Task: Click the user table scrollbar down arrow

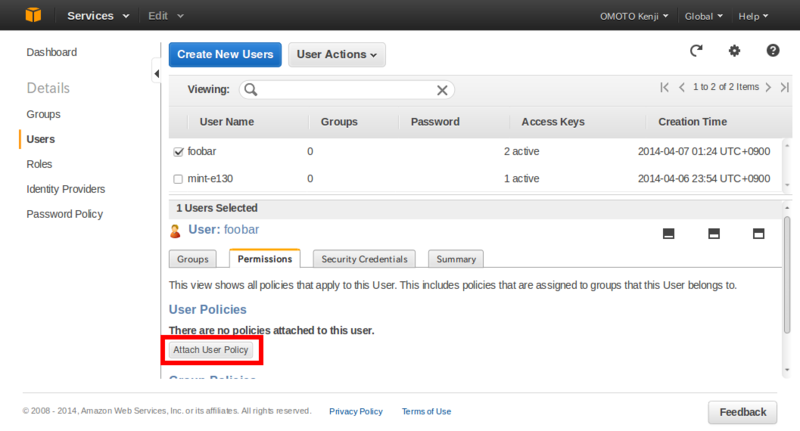Action: click(787, 185)
